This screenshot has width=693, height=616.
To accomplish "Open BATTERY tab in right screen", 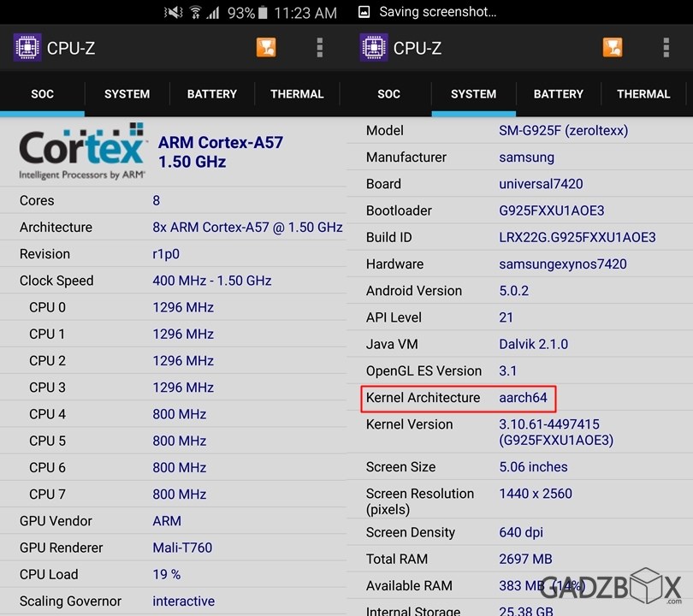I will 558,94.
